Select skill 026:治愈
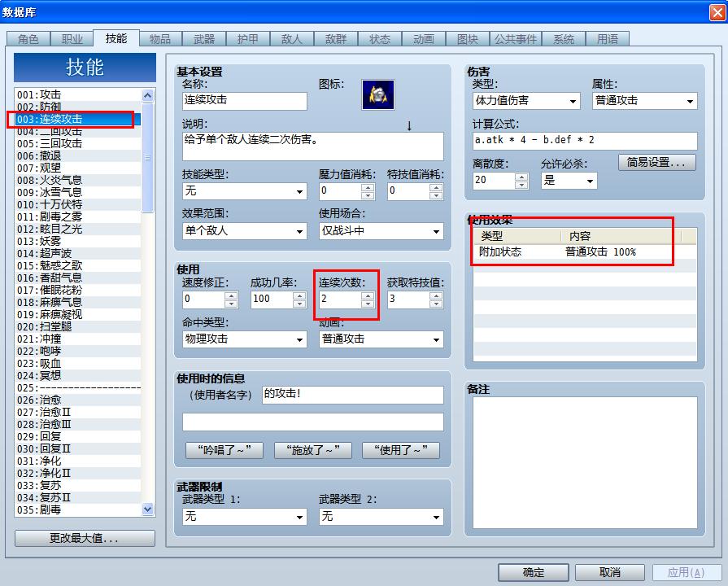 point(78,400)
